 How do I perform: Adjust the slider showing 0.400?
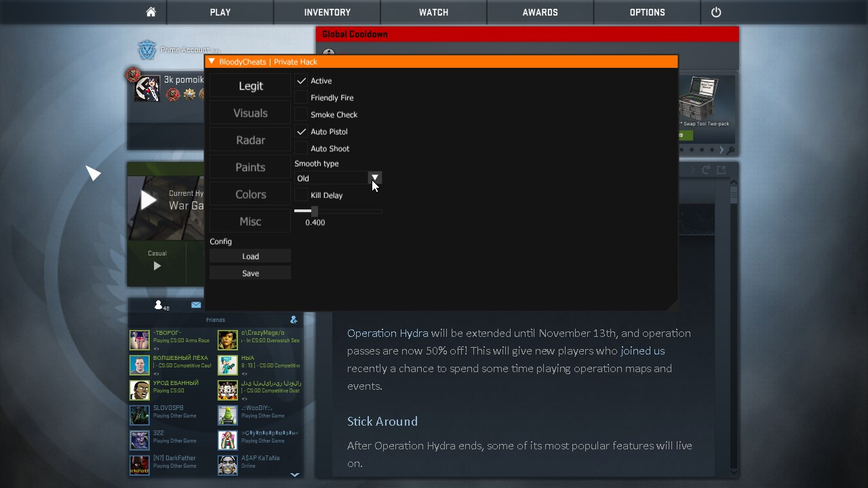338,211
